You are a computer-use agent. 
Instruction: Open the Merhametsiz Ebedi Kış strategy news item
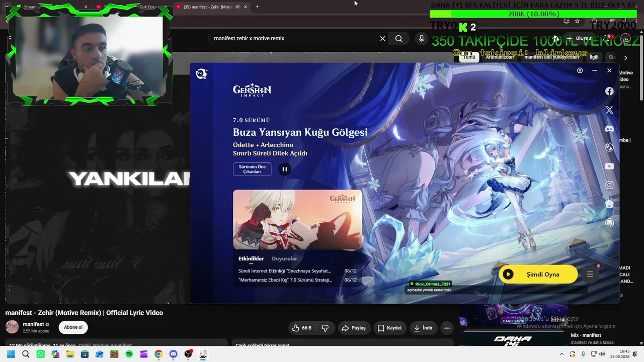coord(297,280)
